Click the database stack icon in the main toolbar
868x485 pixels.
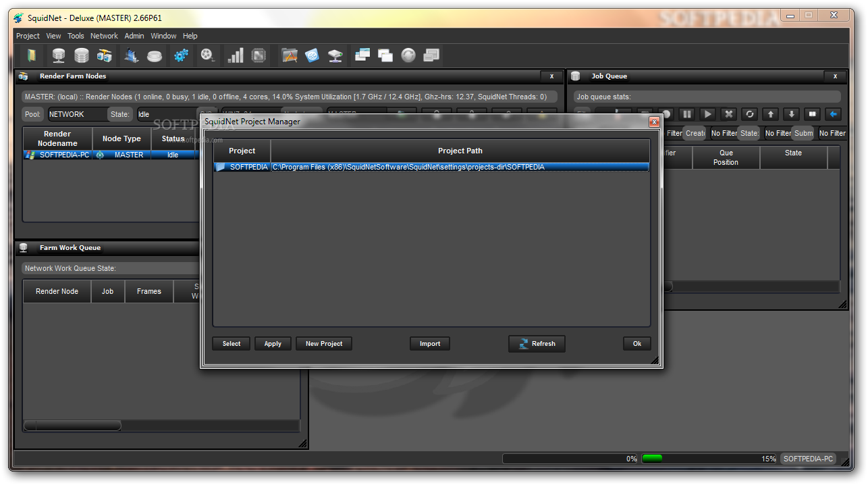coord(82,55)
